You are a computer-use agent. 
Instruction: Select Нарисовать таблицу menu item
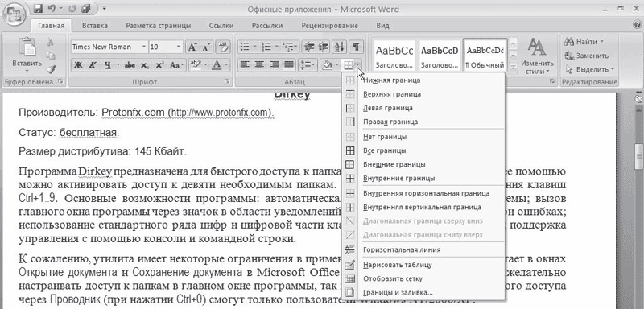coord(423,265)
